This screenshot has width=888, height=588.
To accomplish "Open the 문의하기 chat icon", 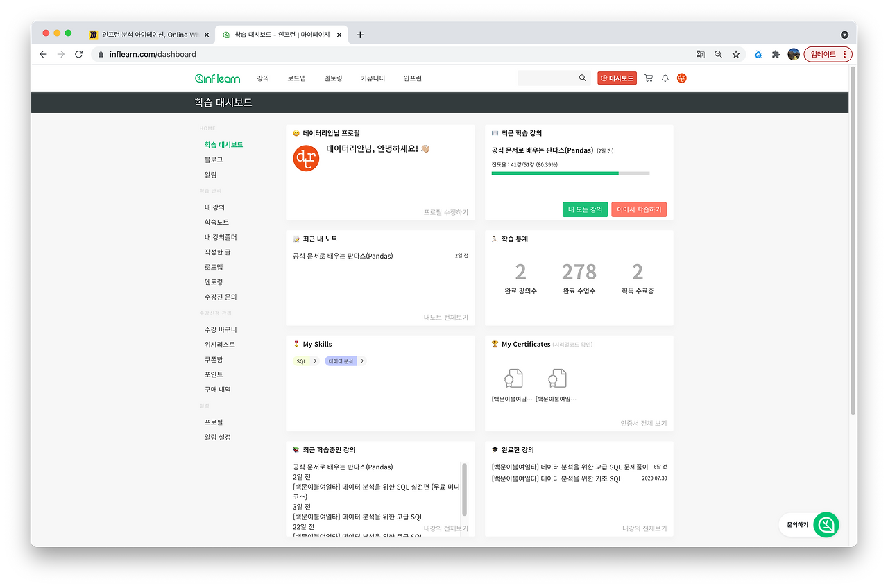I will (826, 525).
